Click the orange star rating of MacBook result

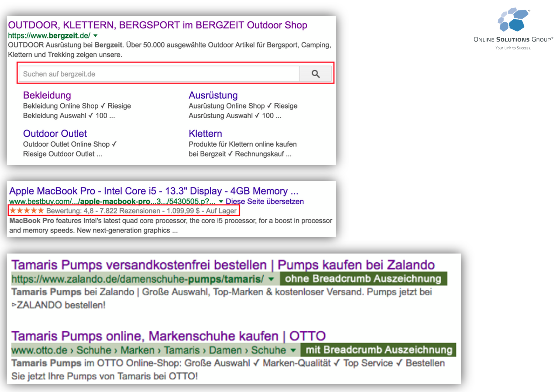point(26,210)
